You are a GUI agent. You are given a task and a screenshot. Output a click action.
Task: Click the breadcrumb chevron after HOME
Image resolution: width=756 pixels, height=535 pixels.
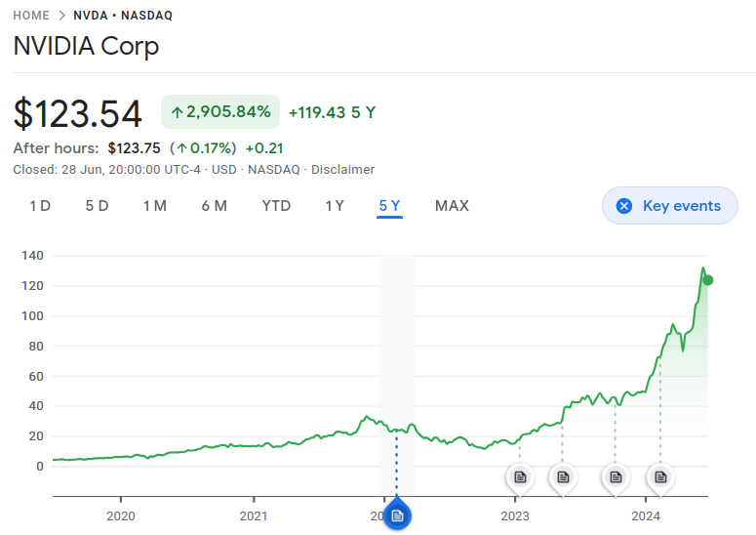tap(61, 16)
